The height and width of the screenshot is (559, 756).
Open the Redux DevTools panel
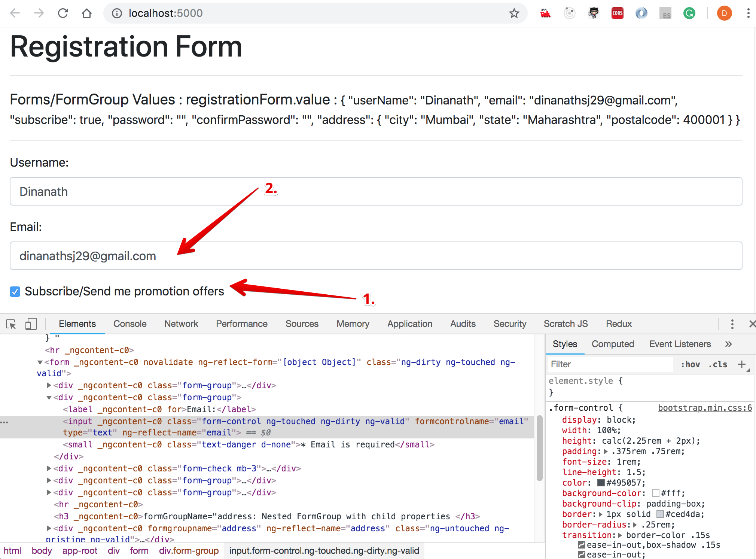[619, 323]
